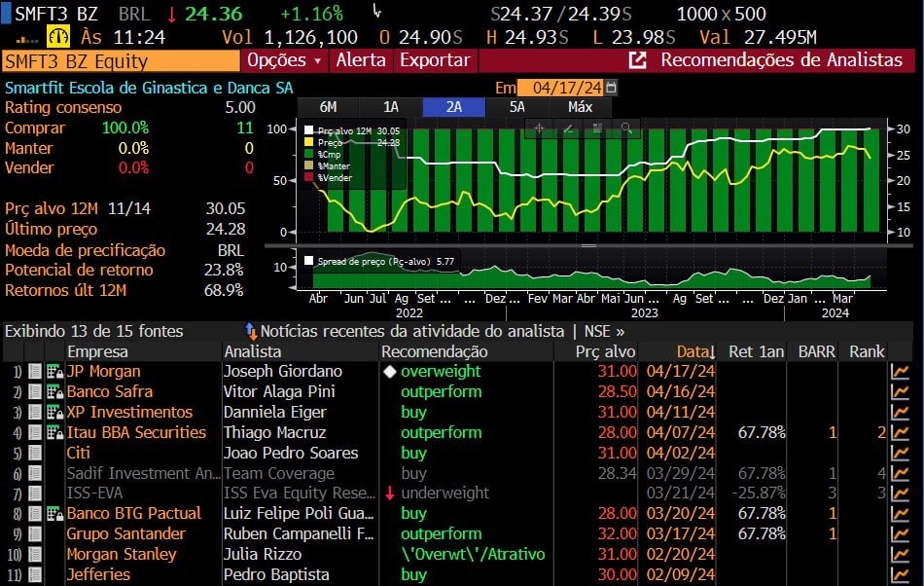Click the green %Cmp legend swatch
The height and width of the screenshot is (586, 924).
[x=308, y=154]
